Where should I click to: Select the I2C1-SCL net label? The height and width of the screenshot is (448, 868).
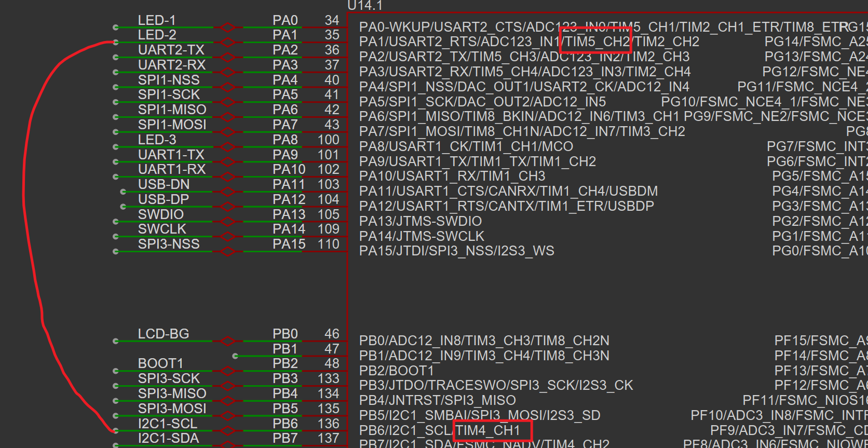168,424
